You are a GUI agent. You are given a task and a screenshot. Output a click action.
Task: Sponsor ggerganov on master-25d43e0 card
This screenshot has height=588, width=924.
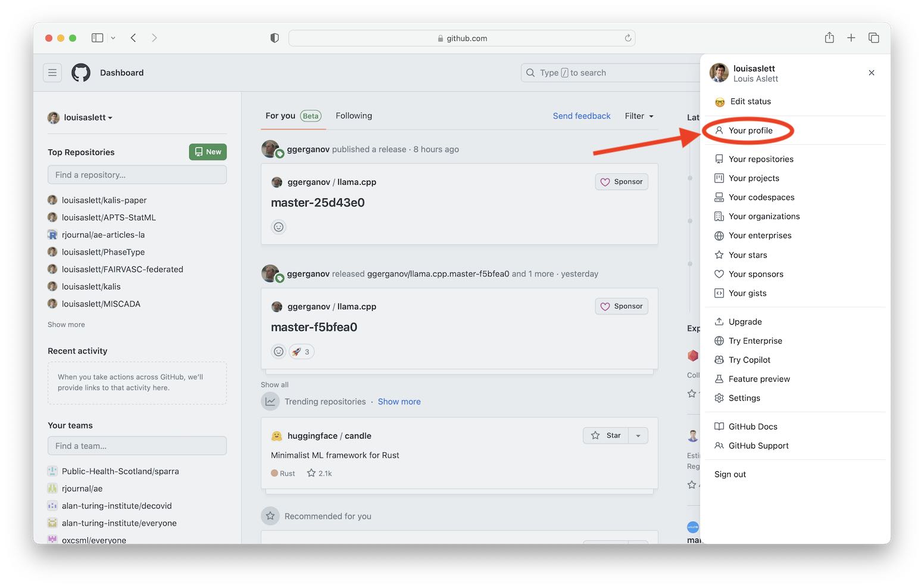(622, 182)
